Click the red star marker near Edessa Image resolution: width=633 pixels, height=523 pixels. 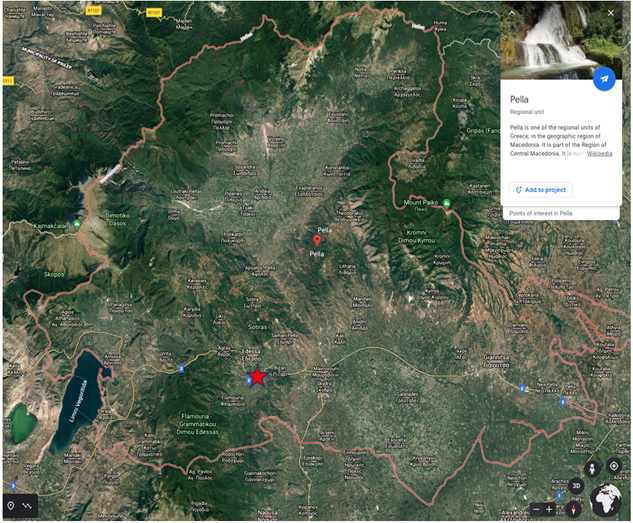click(x=258, y=376)
